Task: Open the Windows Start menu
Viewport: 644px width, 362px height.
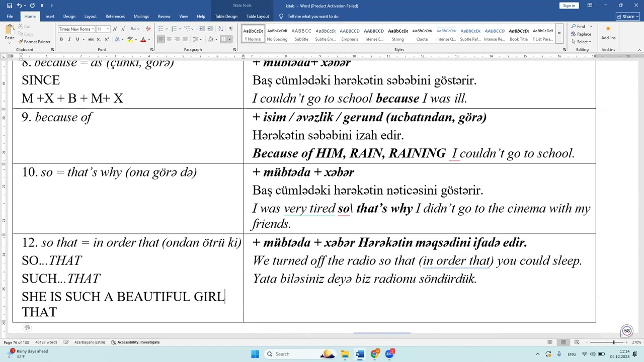Action: 255,354
